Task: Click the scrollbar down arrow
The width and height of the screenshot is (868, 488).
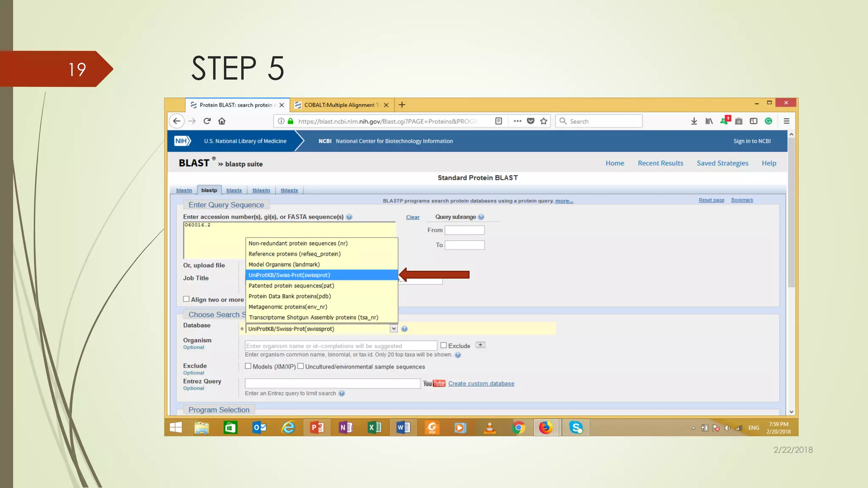Action: (x=791, y=412)
